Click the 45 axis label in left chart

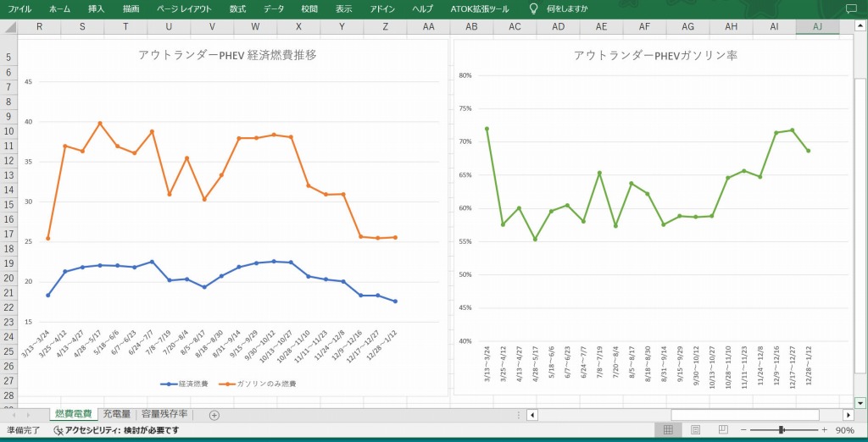click(x=28, y=82)
